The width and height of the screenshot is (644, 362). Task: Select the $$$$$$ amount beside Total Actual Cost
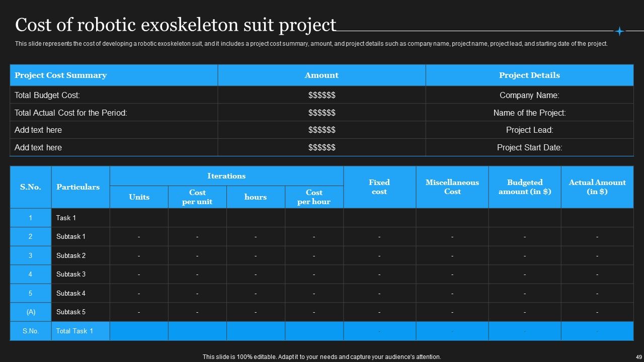pyautogui.click(x=321, y=113)
